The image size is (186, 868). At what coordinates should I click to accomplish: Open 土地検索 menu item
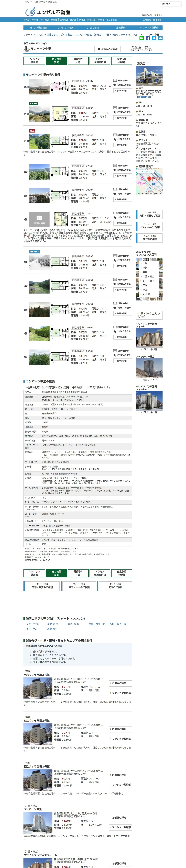(x=121, y=28)
